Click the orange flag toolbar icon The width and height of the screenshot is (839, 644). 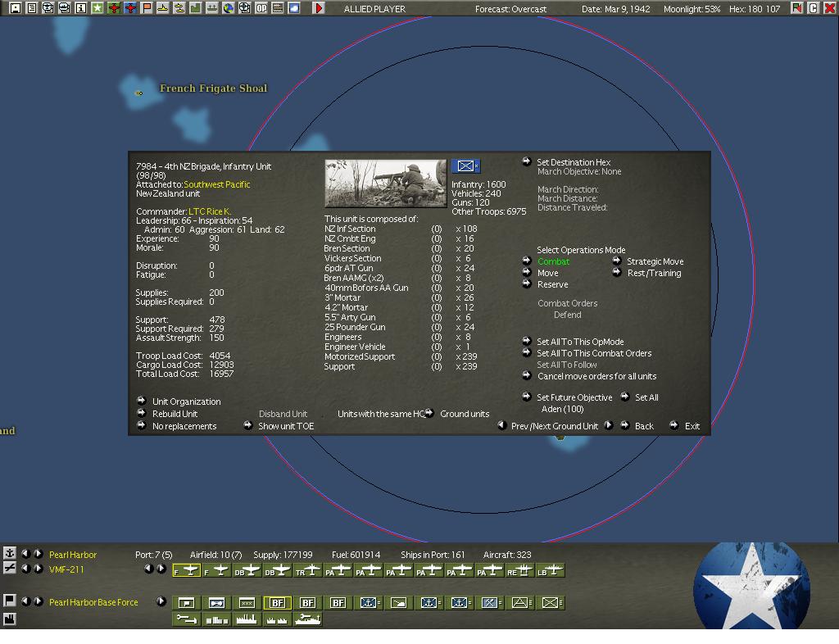coord(147,8)
